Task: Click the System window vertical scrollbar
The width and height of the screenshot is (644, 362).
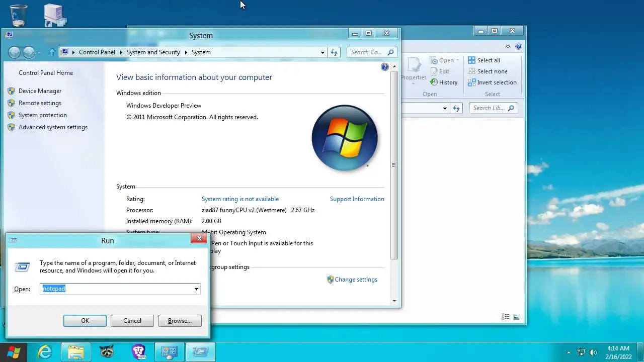Action: pyautogui.click(x=394, y=165)
